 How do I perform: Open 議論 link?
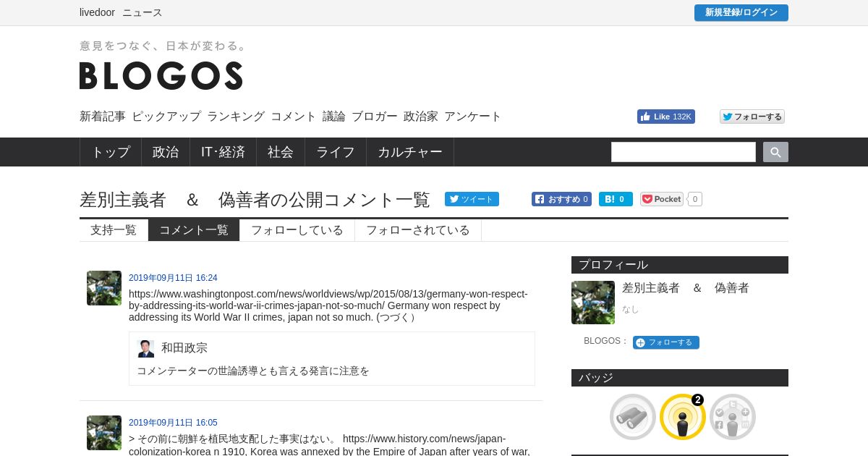[334, 117]
